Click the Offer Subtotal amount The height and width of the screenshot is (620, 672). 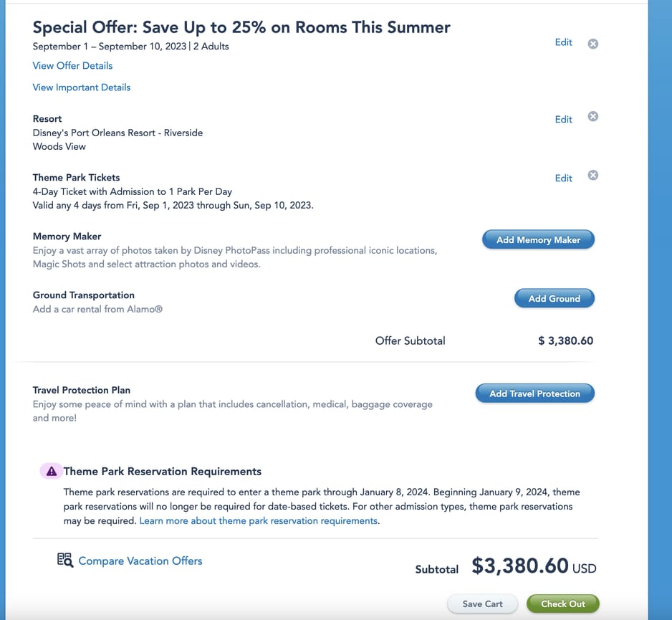[565, 341]
